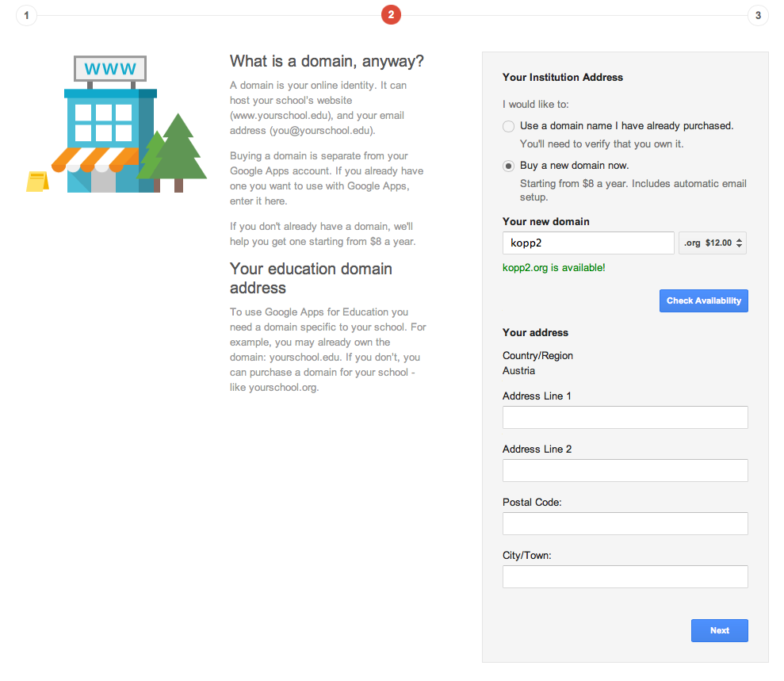Click the orange striped awning graphic
Screen dimensions: 784x681
pyautogui.click(x=95, y=159)
